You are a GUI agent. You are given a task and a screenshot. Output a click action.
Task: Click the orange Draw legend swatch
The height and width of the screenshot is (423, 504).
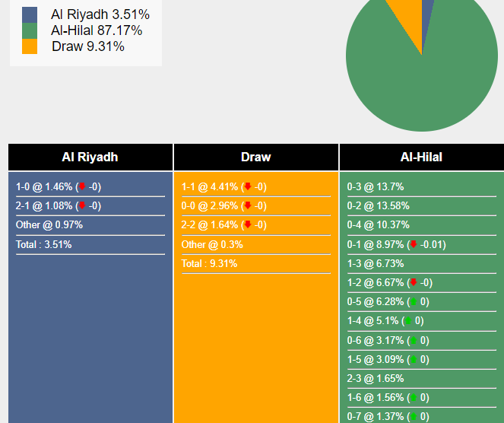point(30,46)
